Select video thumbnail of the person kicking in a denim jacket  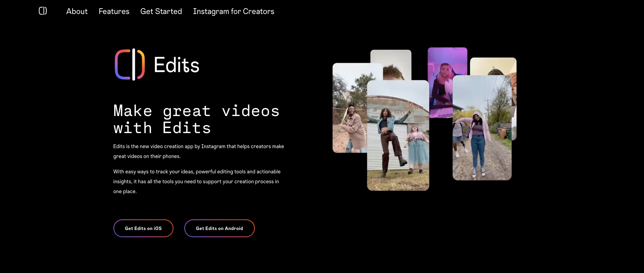398,135
